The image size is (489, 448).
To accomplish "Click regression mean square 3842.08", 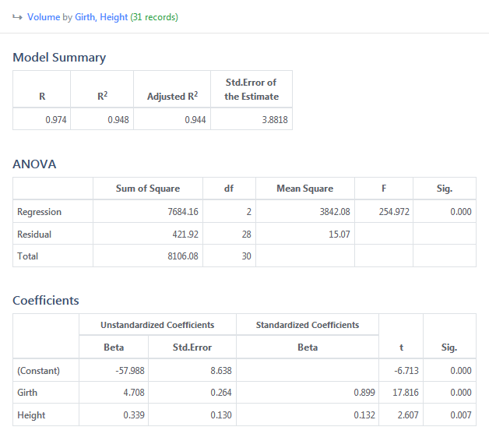I will point(335,212).
